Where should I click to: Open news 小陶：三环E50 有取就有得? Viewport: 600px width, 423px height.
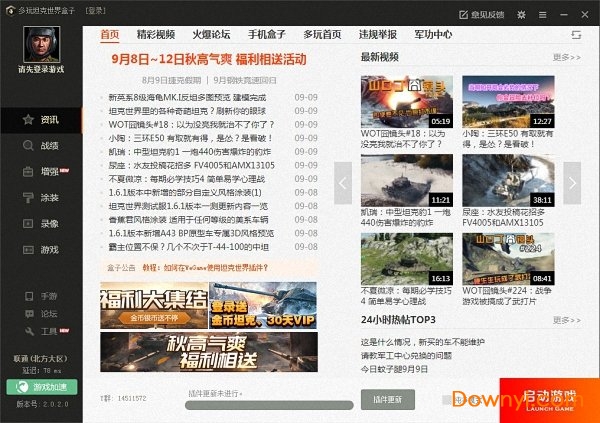(191, 138)
